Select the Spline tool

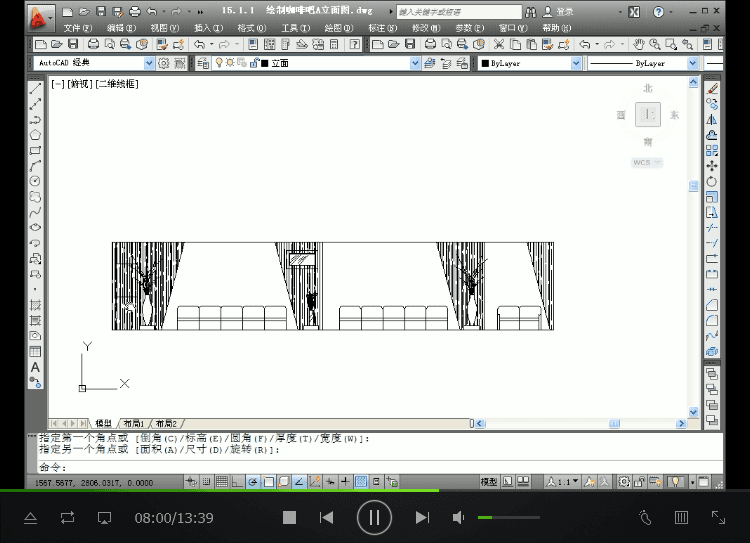[35, 212]
